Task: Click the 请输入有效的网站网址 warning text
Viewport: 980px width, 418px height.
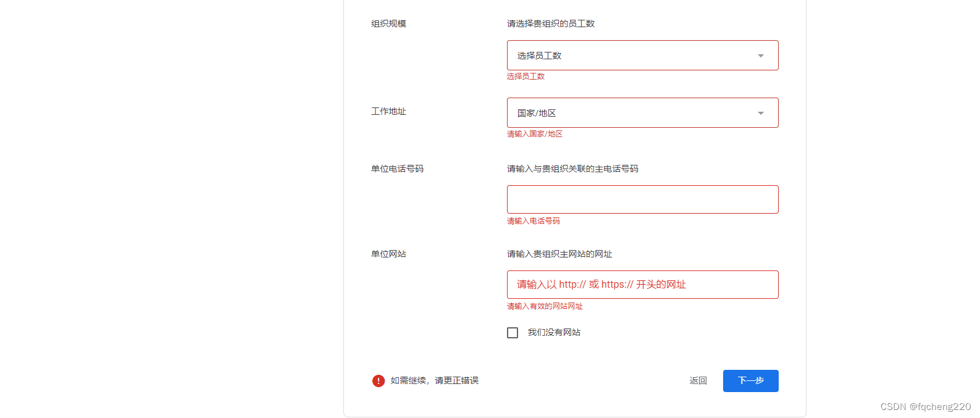Action: [544, 306]
